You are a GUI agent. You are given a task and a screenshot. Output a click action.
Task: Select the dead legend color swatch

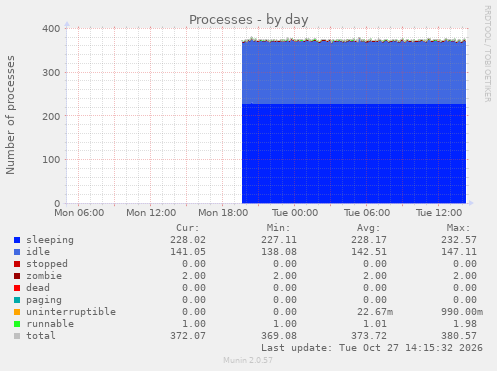click(x=17, y=288)
